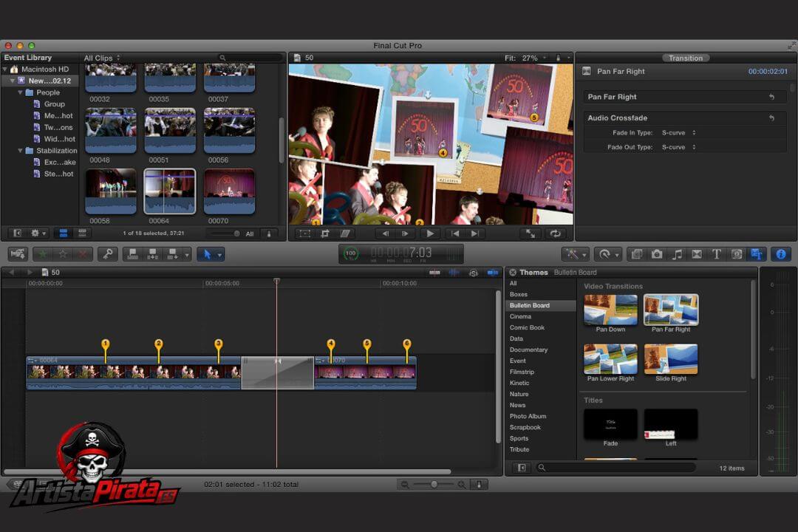This screenshot has height=532, width=798.
Task: Open Event Library gear action menu
Action: (x=38, y=233)
